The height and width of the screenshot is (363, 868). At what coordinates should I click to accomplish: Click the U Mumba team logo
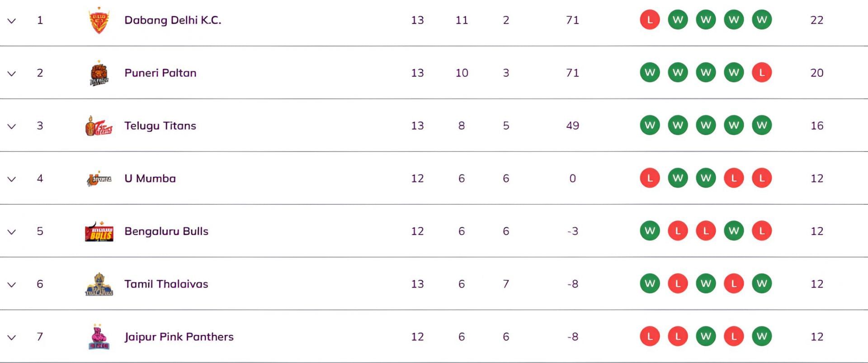tap(99, 179)
